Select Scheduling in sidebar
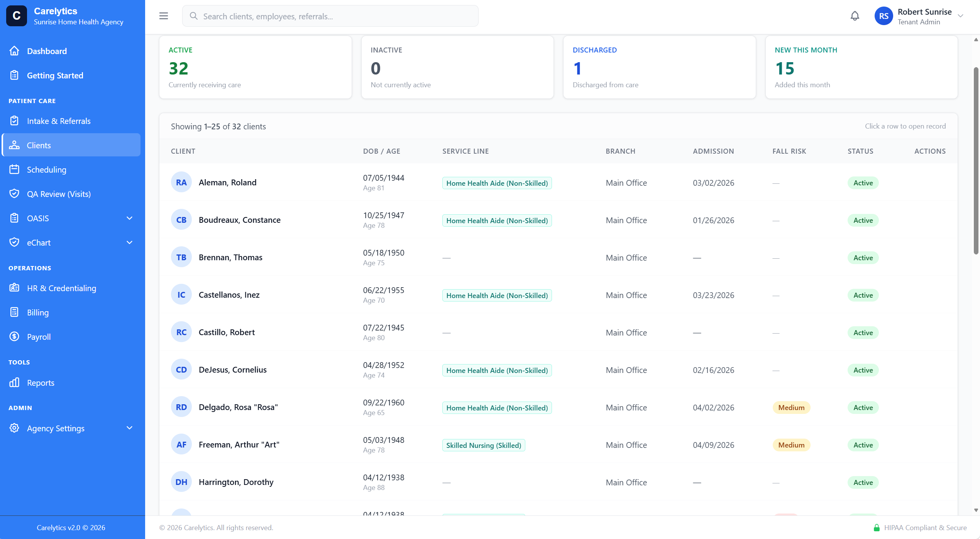Image resolution: width=980 pixels, height=539 pixels. (x=71, y=169)
